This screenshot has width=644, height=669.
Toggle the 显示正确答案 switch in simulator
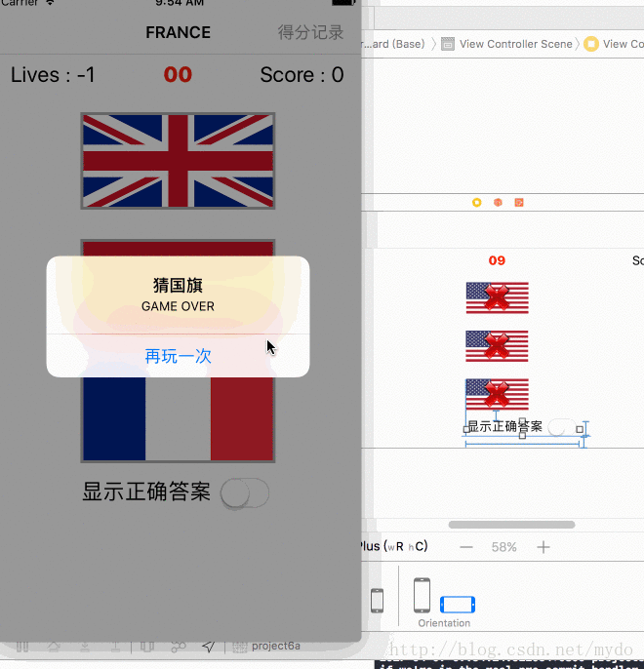(245, 492)
